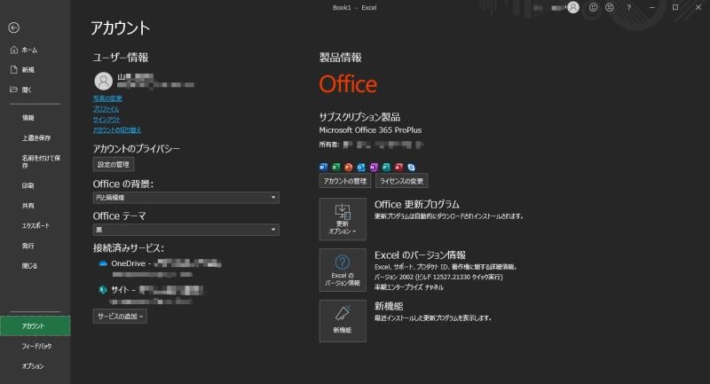
Task: Open the Office の背景 dropdown
Action: (x=186, y=197)
